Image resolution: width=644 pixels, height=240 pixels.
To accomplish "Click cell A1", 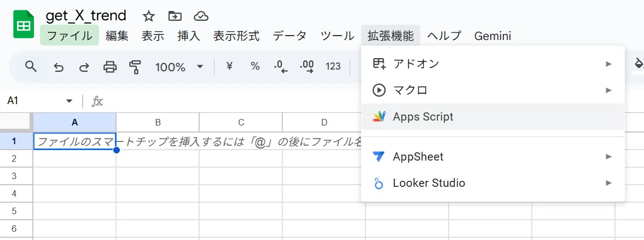I will tap(75, 141).
